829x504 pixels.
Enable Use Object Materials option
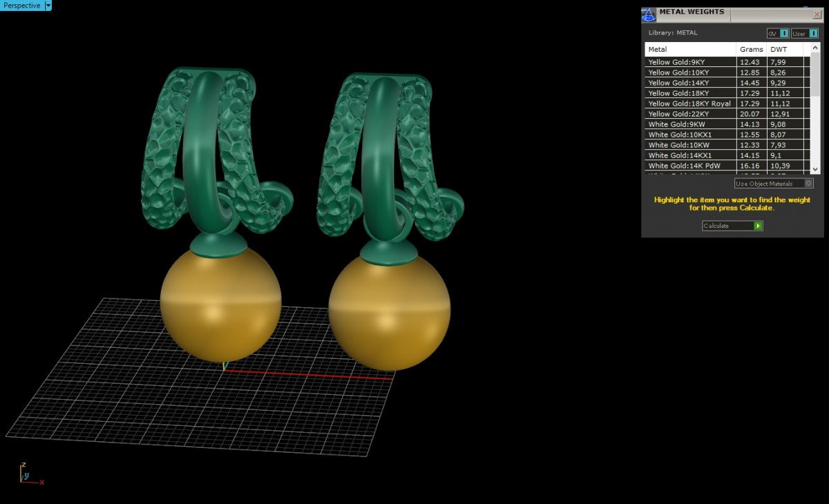pos(809,184)
